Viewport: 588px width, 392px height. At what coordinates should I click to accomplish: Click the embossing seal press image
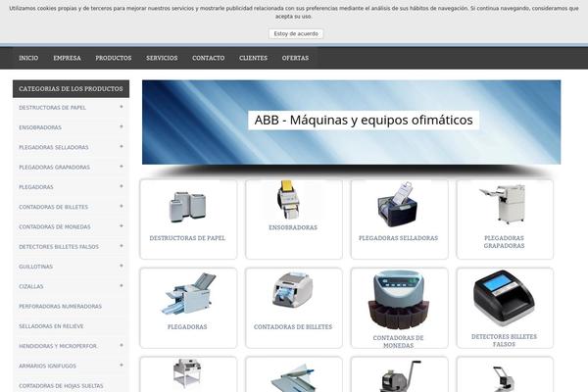tap(503, 379)
